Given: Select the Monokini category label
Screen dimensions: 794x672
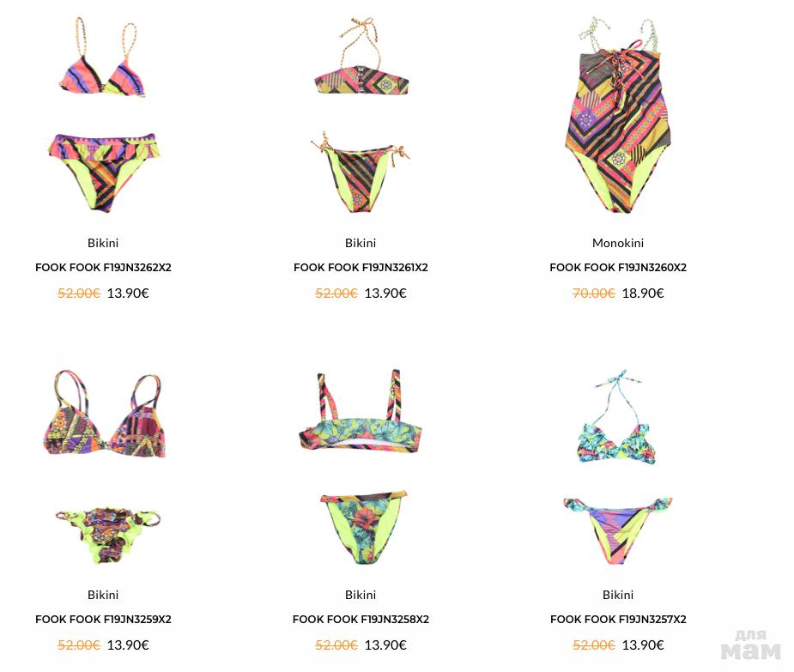Looking at the screenshot, I should tap(618, 243).
